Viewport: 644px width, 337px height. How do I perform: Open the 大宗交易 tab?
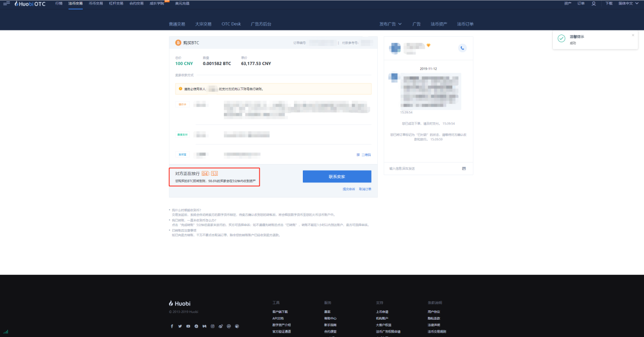click(x=203, y=24)
